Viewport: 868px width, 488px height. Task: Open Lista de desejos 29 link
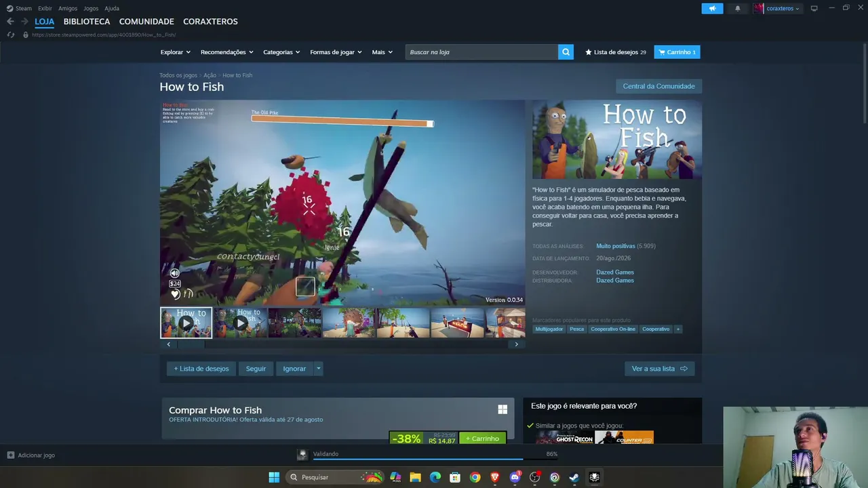pyautogui.click(x=616, y=52)
